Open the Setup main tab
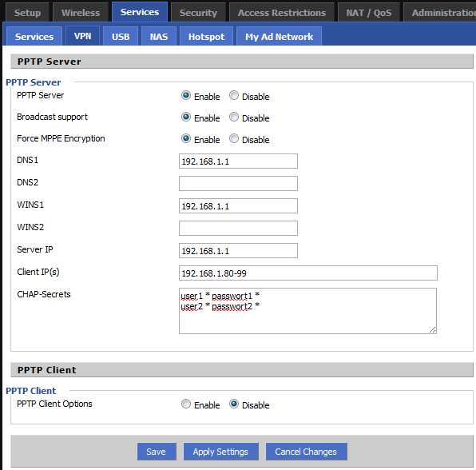Screen dimensions: 476x470 pyautogui.click(x=27, y=13)
